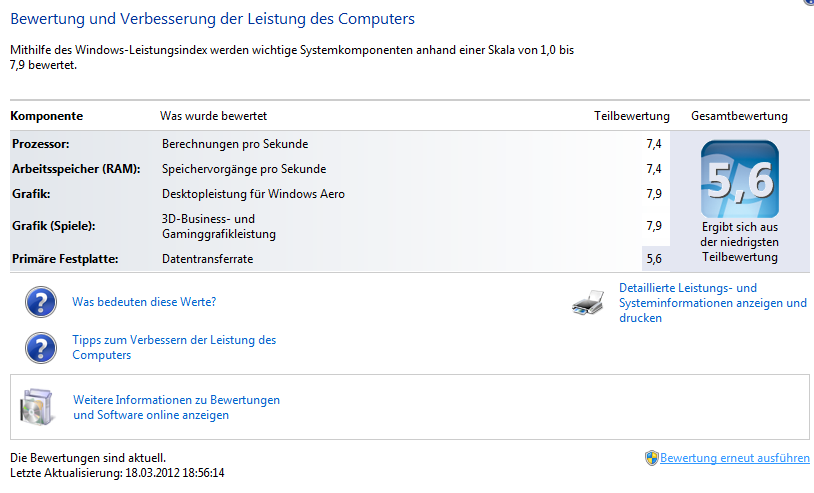Click the blue 5,6 overall score badge

click(740, 179)
